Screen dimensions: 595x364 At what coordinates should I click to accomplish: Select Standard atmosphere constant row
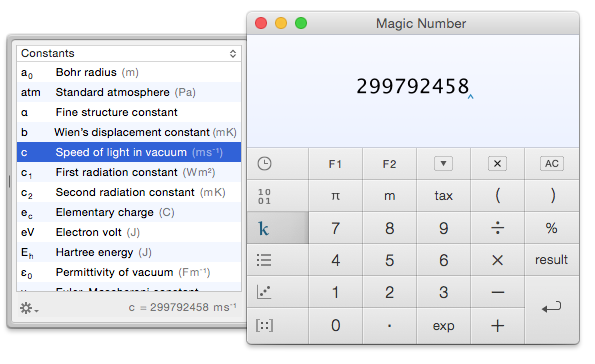pos(129,92)
